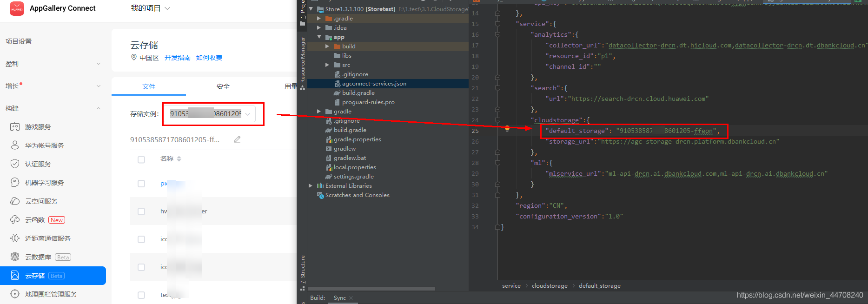Switch to the 安全 tab
Image resolution: width=868 pixels, height=304 pixels.
pyautogui.click(x=223, y=86)
